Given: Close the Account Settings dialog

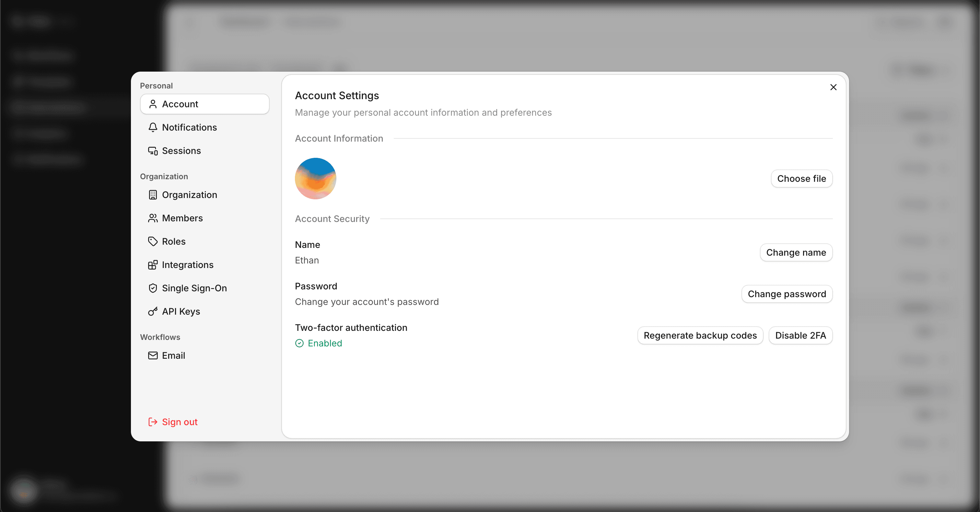Looking at the screenshot, I should [x=833, y=87].
